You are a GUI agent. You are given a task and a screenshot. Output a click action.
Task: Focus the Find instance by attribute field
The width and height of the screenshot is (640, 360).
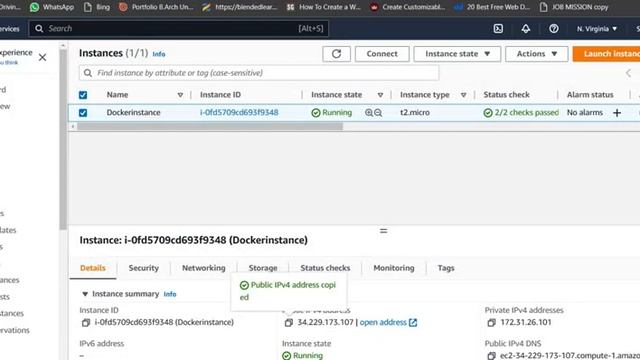click(259, 73)
